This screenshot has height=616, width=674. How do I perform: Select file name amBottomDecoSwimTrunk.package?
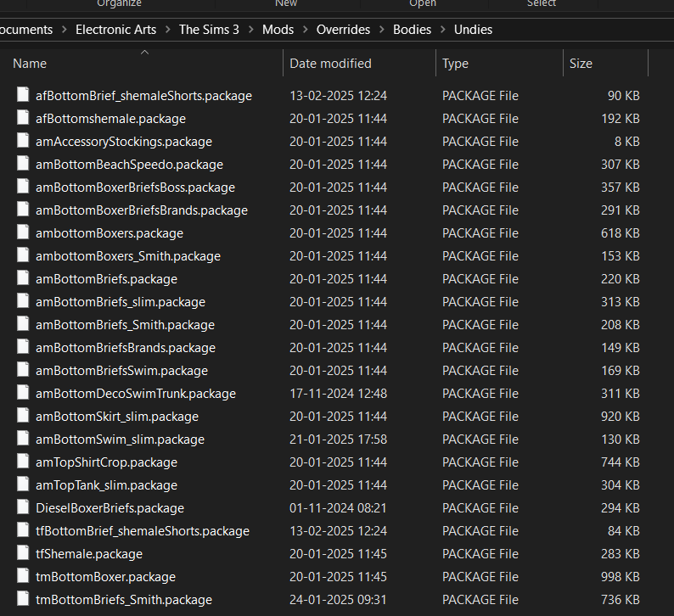click(x=136, y=394)
